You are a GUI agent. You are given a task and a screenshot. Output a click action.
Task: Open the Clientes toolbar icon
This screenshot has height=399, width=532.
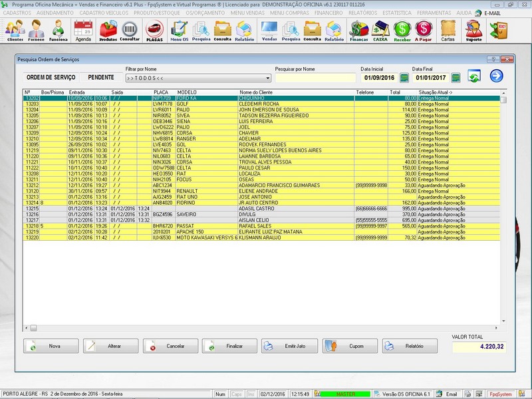tap(15, 31)
